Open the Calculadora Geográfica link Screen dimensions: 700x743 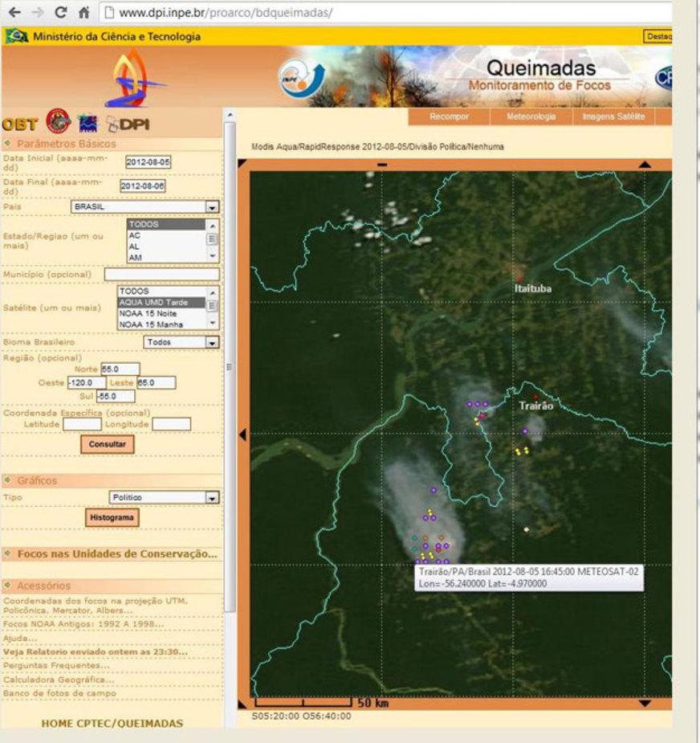coord(59,680)
